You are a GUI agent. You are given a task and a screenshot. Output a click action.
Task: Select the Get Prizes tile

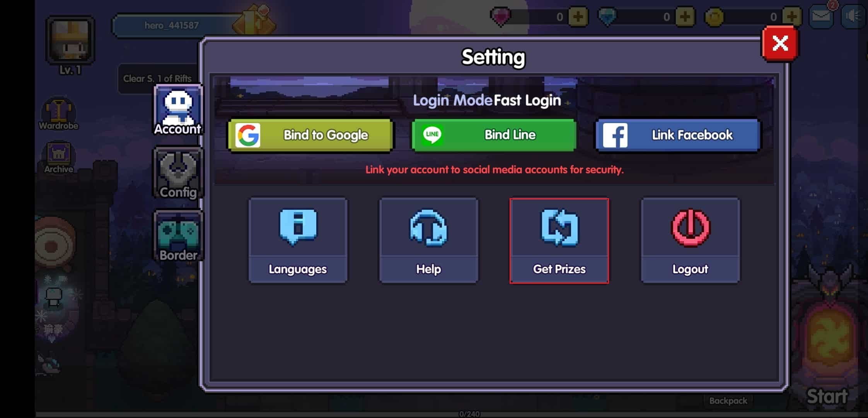[x=559, y=240]
